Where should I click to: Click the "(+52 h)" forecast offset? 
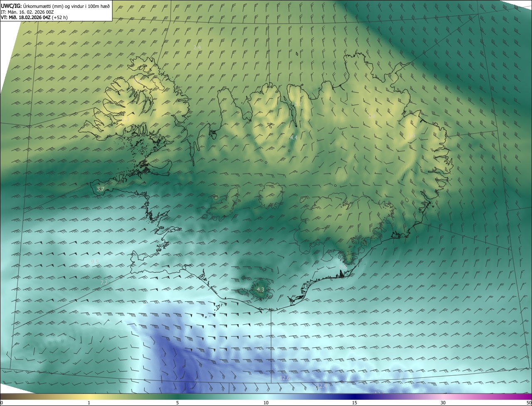coord(60,17)
